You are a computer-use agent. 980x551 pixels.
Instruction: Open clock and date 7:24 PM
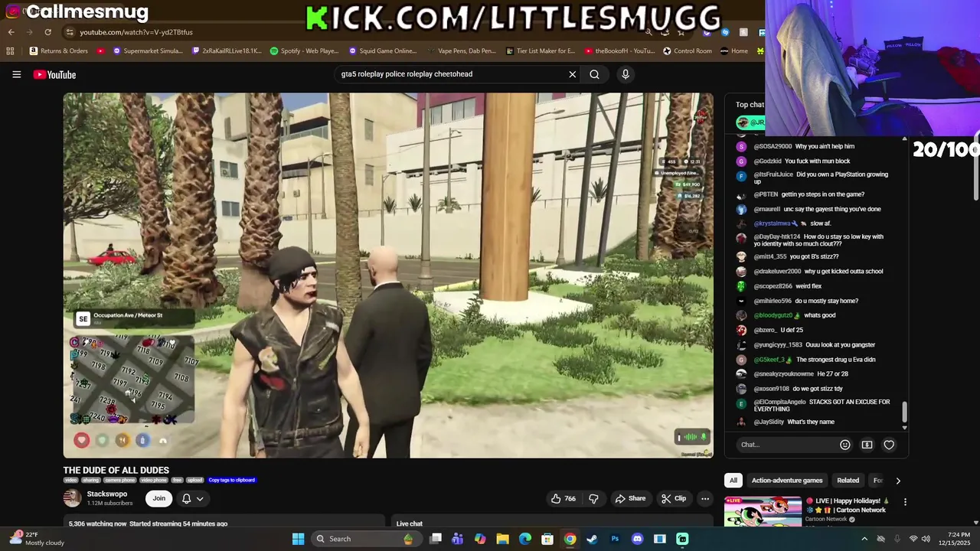tap(953, 539)
